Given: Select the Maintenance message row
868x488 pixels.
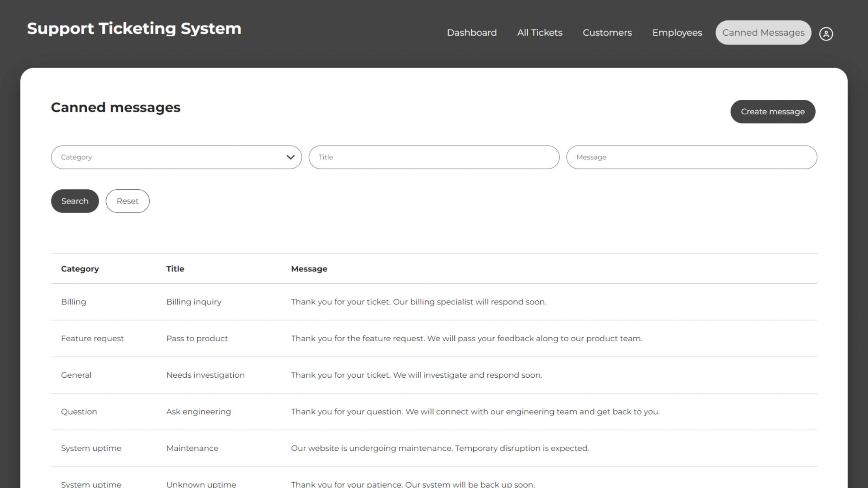Looking at the screenshot, I should coord(434,448).
